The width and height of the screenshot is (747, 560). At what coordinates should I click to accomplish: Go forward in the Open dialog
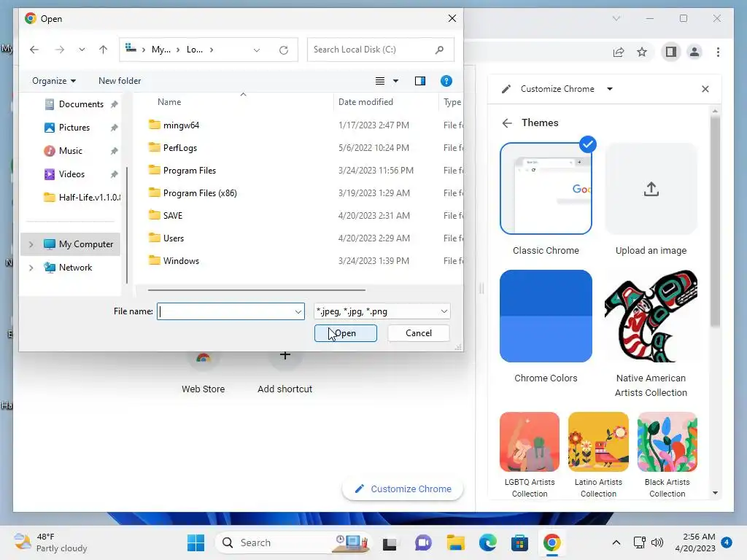pos(60,50)
